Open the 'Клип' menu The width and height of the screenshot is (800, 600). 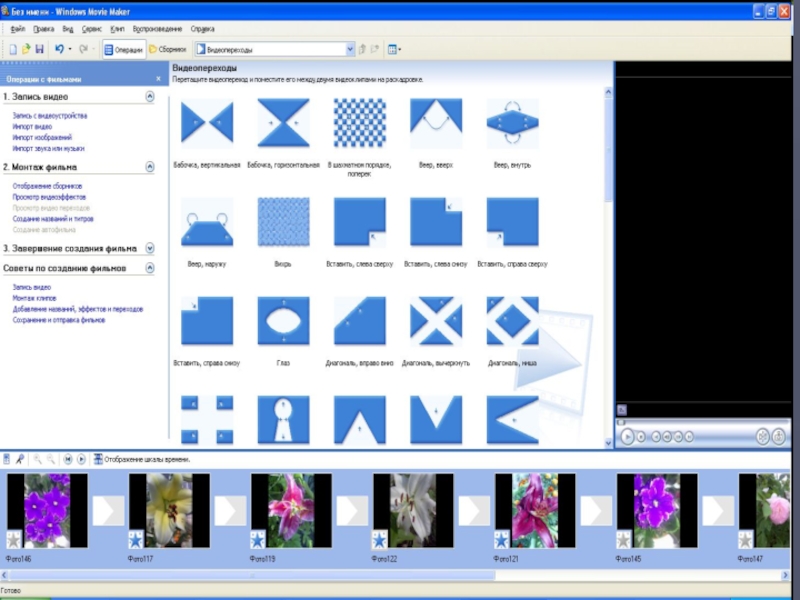(x=118, y=29)
